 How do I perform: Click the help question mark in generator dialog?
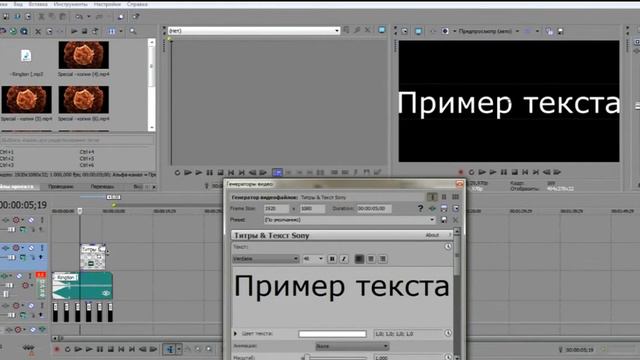[420, 209]
